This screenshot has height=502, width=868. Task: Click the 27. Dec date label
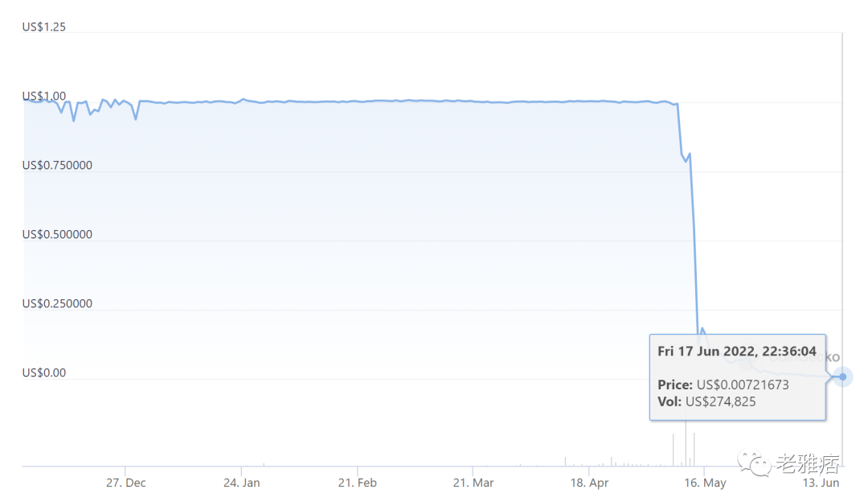(125, 483)
